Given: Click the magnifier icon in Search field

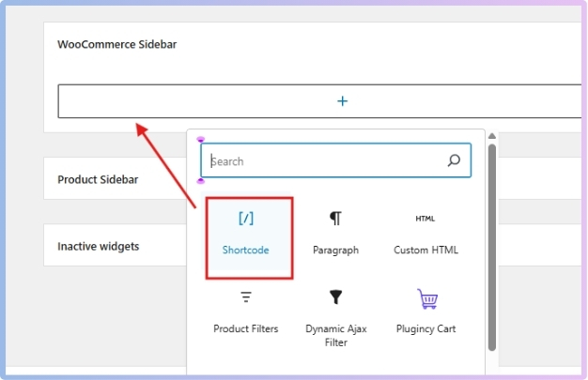Looking at the screenshot, I should coord(454,160).
